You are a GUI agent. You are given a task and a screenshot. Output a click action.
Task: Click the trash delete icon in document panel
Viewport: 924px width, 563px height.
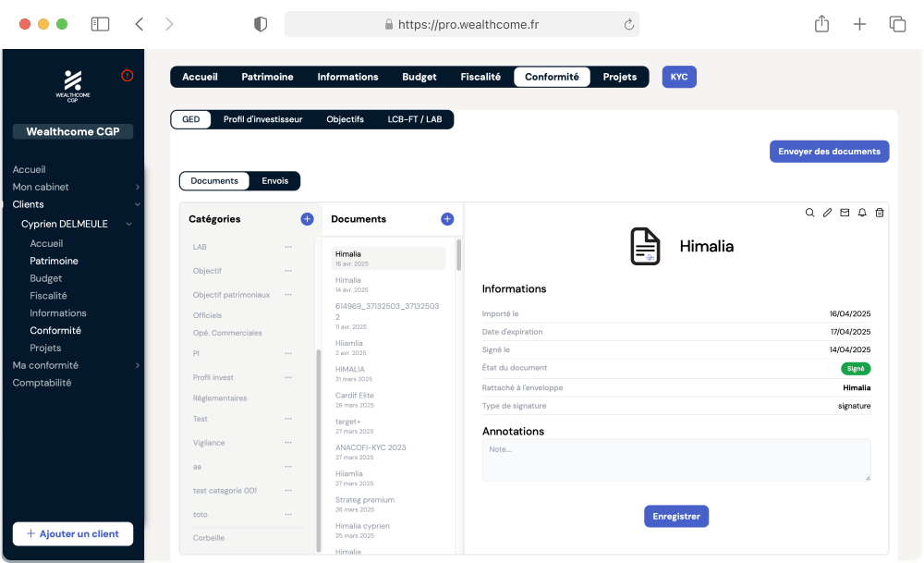[x=880, y=213]
